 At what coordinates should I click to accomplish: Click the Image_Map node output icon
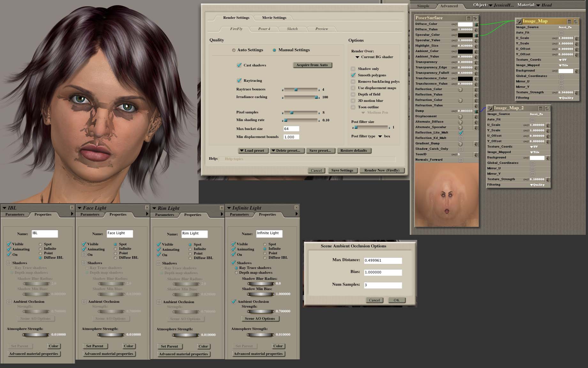(519, 21)
